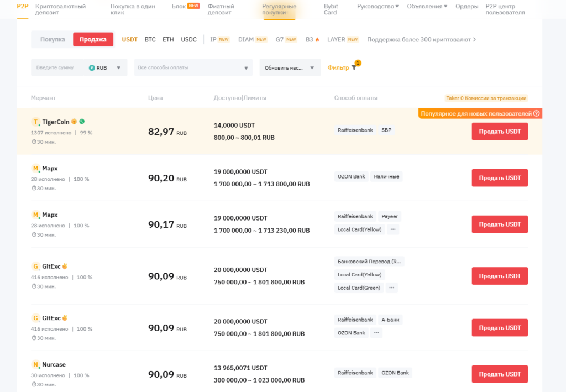Open the P2P tab

click(22, 6)
